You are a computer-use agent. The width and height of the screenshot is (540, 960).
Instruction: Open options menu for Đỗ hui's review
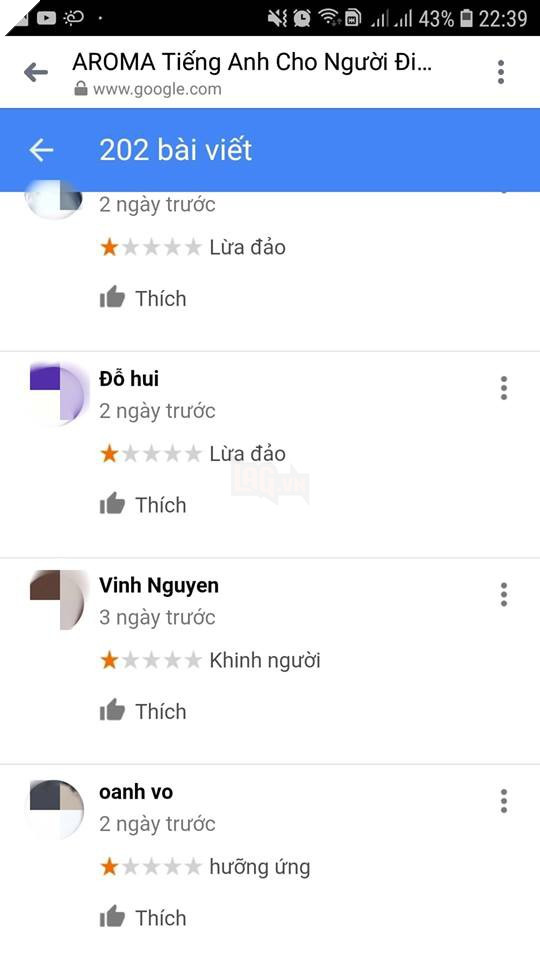tap(503, 388)
